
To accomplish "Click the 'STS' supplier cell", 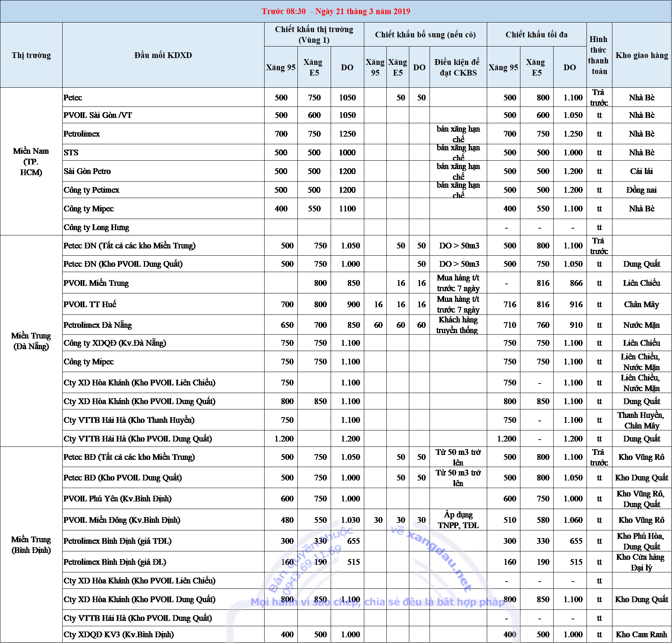I will (163, 152).
